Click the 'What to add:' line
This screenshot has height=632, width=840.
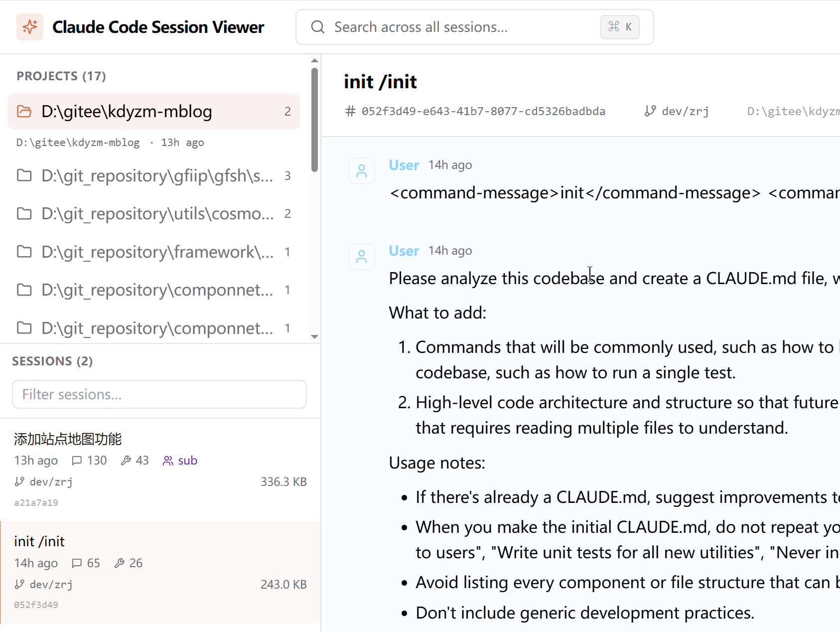[x=437, y=313]
